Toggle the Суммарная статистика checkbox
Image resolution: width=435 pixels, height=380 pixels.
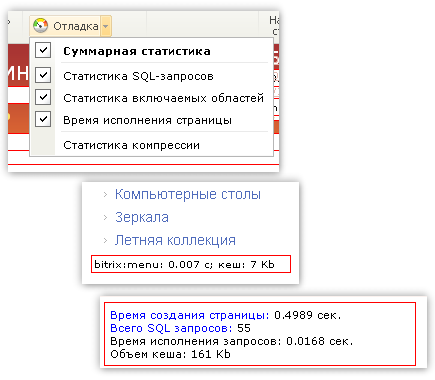pyautogui.click(x=43, y=50)
